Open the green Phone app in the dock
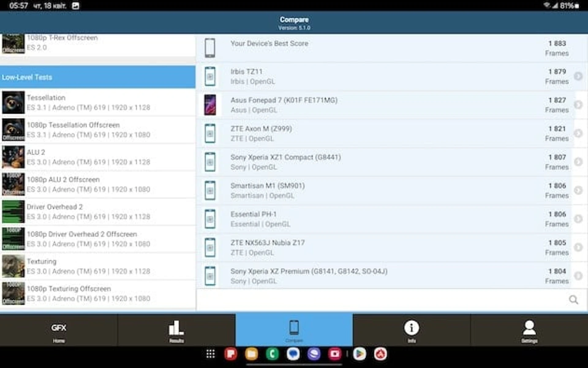 click(272, 354)
